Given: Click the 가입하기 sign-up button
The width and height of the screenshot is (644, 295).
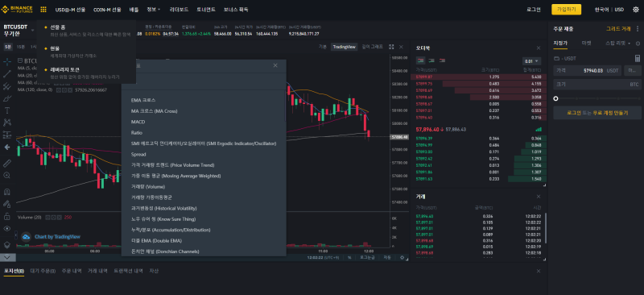Looking at the screenshot, I should (566, 10).
